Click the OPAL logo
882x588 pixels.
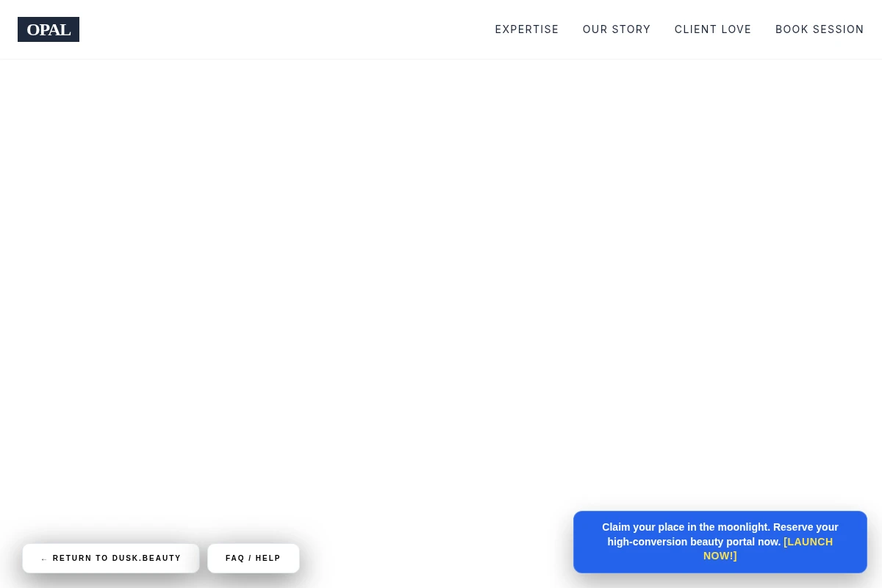[x=49, y=29]
